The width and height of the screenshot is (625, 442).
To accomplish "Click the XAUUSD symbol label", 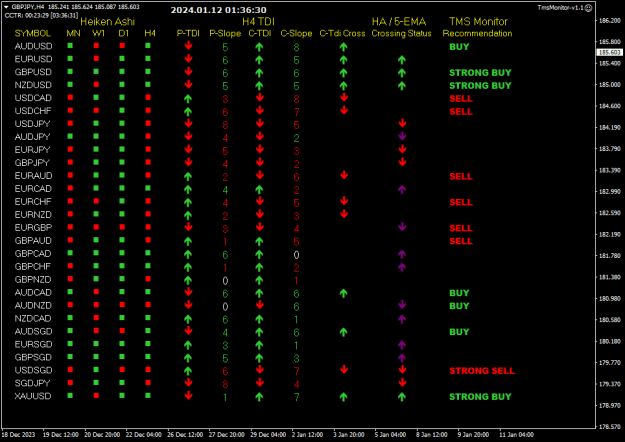I will click(x=33, y=396).
